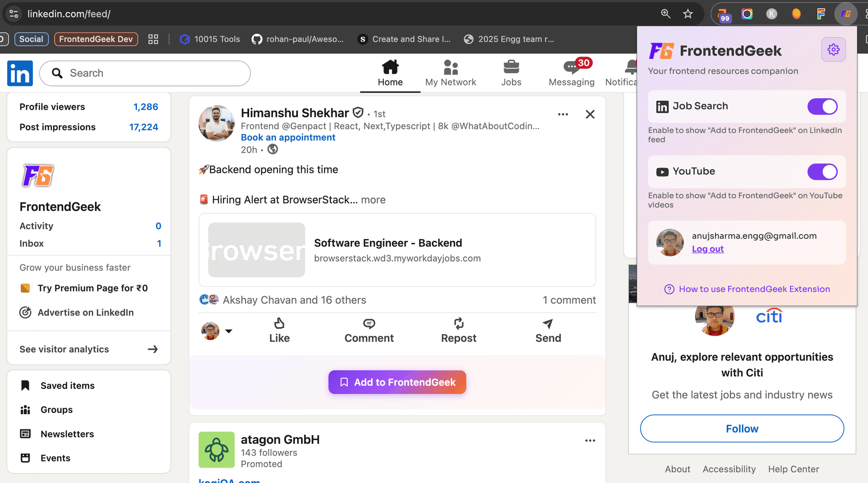Follow Citi company
This screenshot has height=483, width=868.
pos(742,428)
